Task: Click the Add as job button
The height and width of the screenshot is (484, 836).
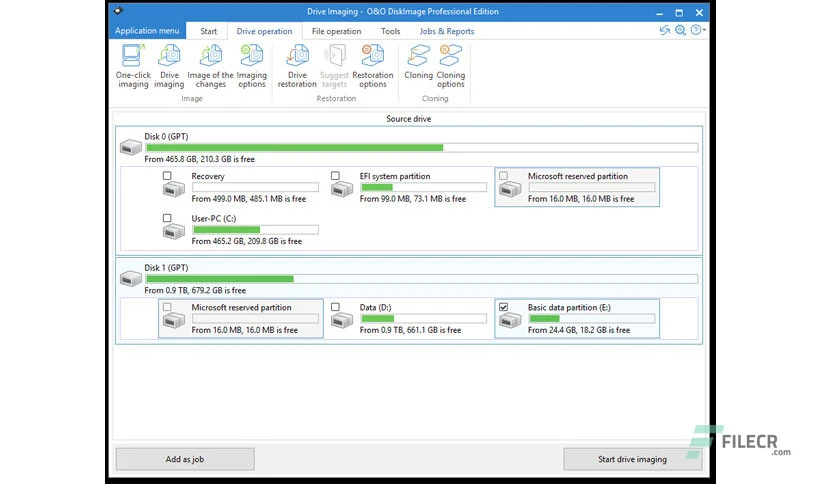Action: point(185,459)
